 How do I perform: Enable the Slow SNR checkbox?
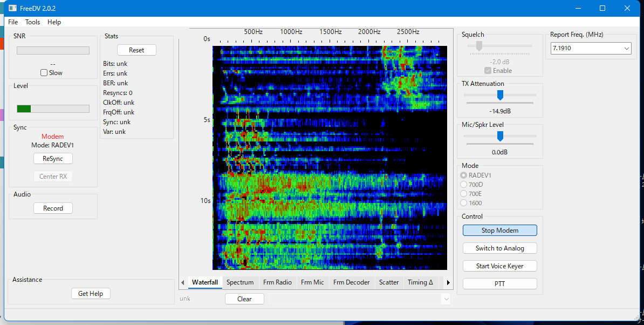[x=44, y=73]
